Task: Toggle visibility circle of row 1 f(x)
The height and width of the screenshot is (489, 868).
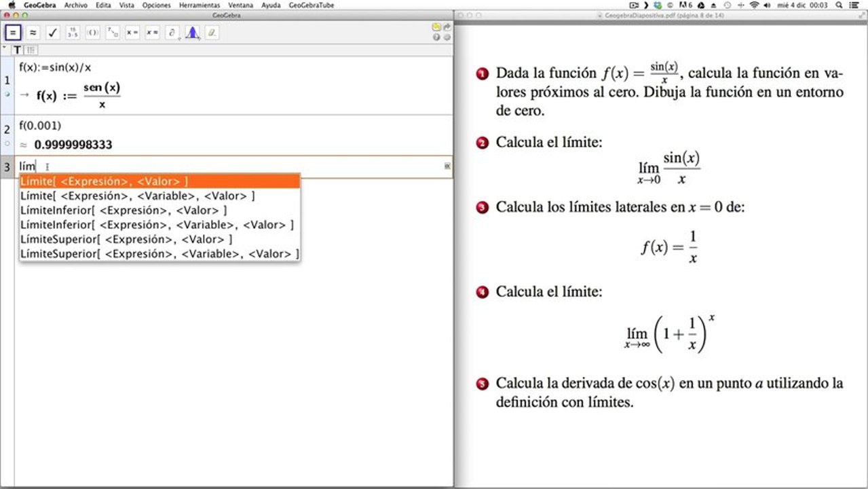Action: 7,94
